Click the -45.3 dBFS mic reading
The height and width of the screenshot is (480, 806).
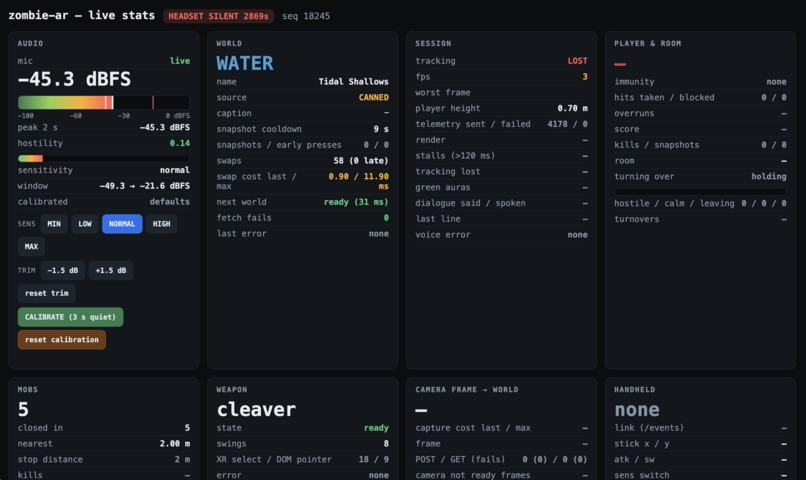tap(75, 79)
